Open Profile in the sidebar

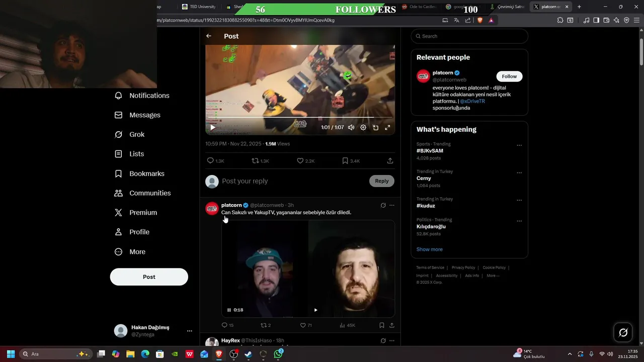[x=132, y=232]
